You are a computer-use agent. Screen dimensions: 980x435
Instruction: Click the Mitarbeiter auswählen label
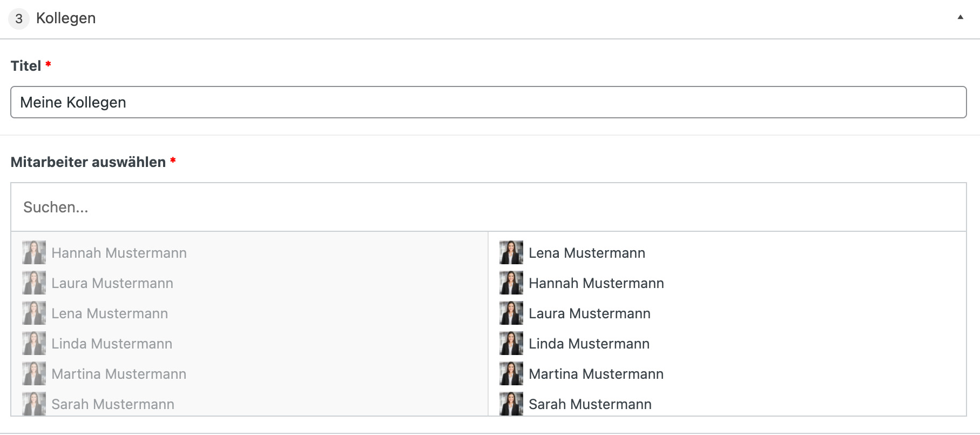point(88,162)
